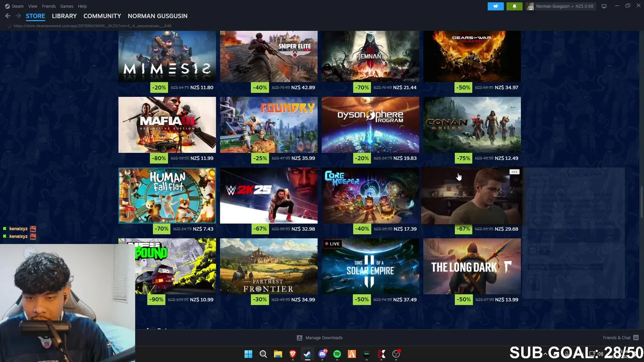Open the View menu

(33, 6)
